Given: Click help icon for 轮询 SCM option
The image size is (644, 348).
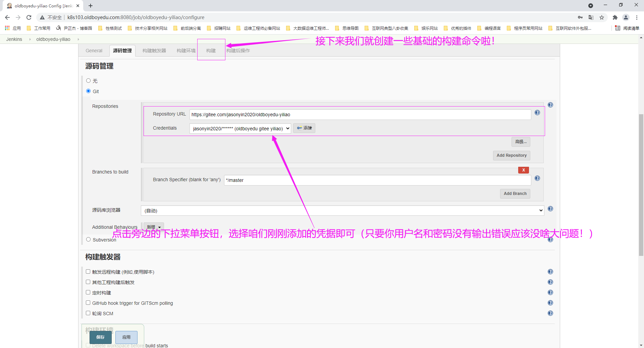Looking at the screenshot, I should click(x=550, y=314).
